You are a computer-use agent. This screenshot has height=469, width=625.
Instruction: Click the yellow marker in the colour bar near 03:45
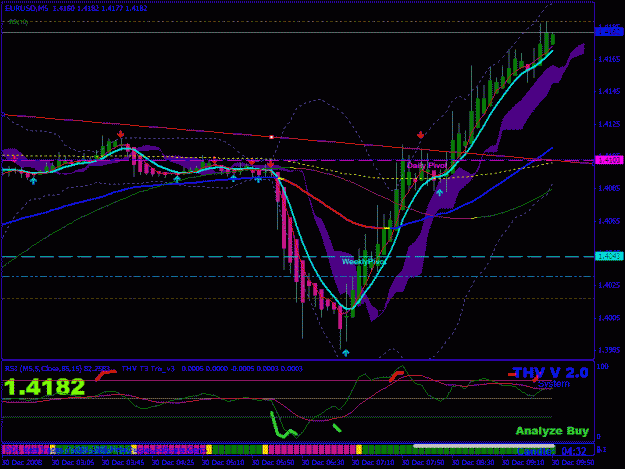134,450
